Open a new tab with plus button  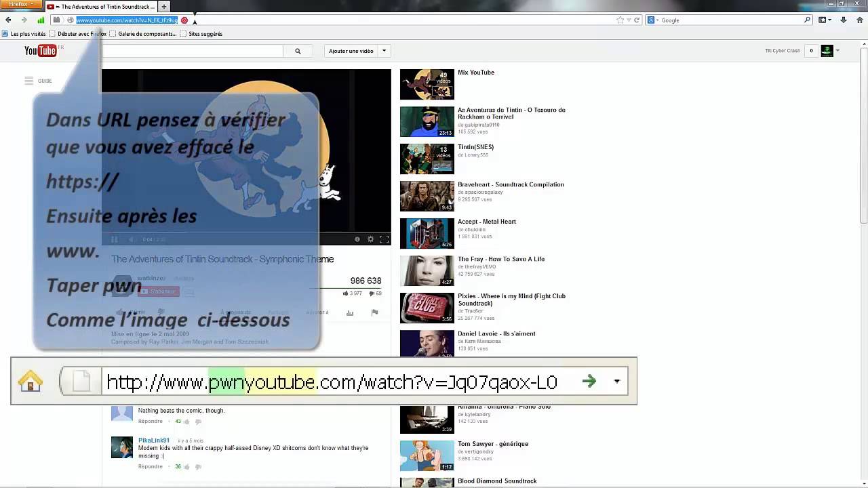coord(163,7)
